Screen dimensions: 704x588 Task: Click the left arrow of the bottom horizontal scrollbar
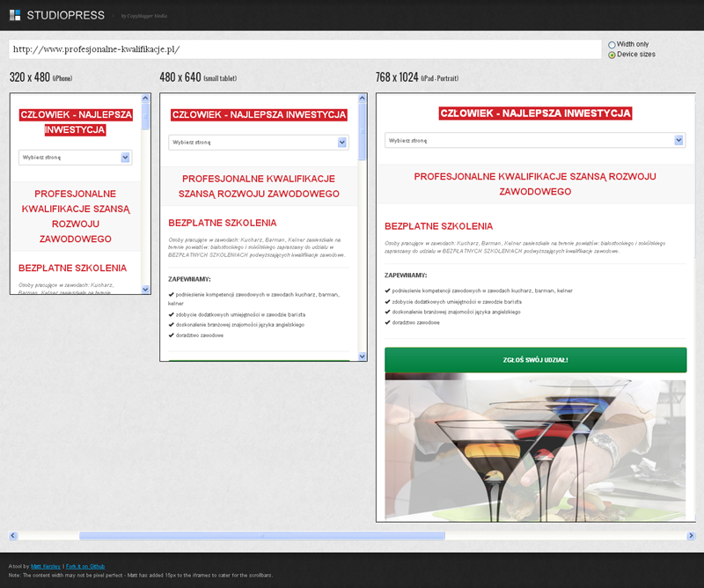13,535
